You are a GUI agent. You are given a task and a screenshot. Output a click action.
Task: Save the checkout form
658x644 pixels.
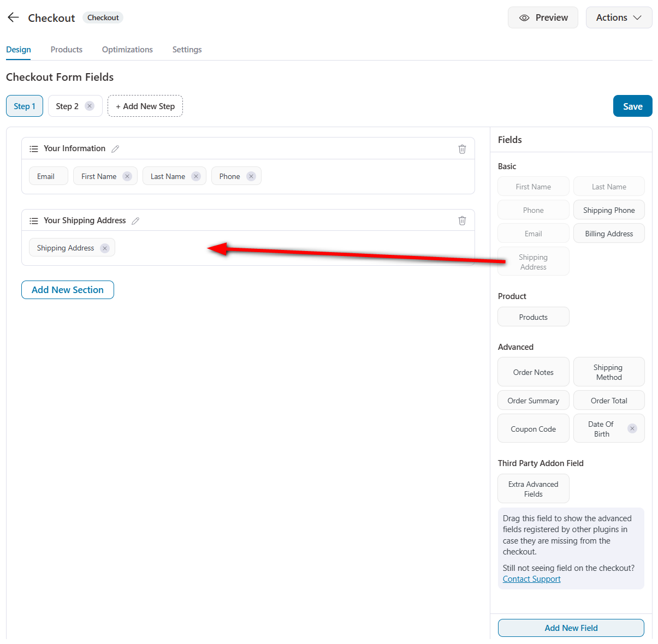pos(632,106)
